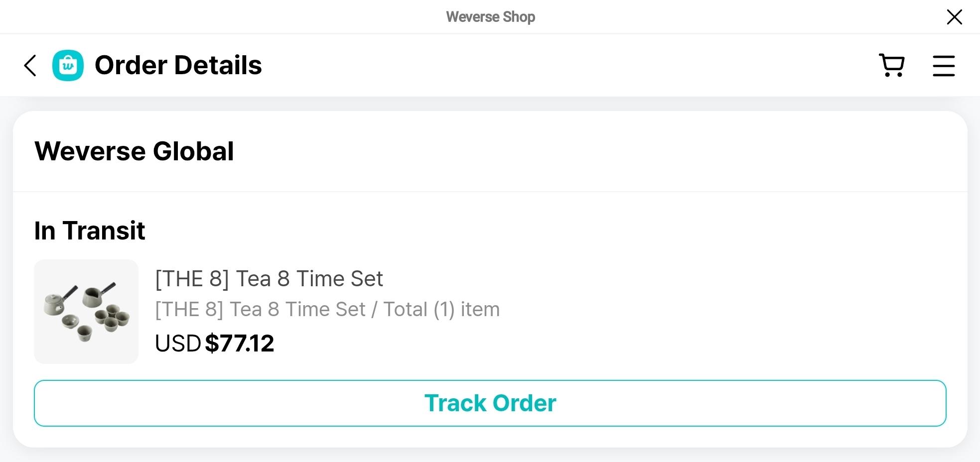Click the gray Tea 8 Time Set option text
980x462 pixels.
[297, 310]
